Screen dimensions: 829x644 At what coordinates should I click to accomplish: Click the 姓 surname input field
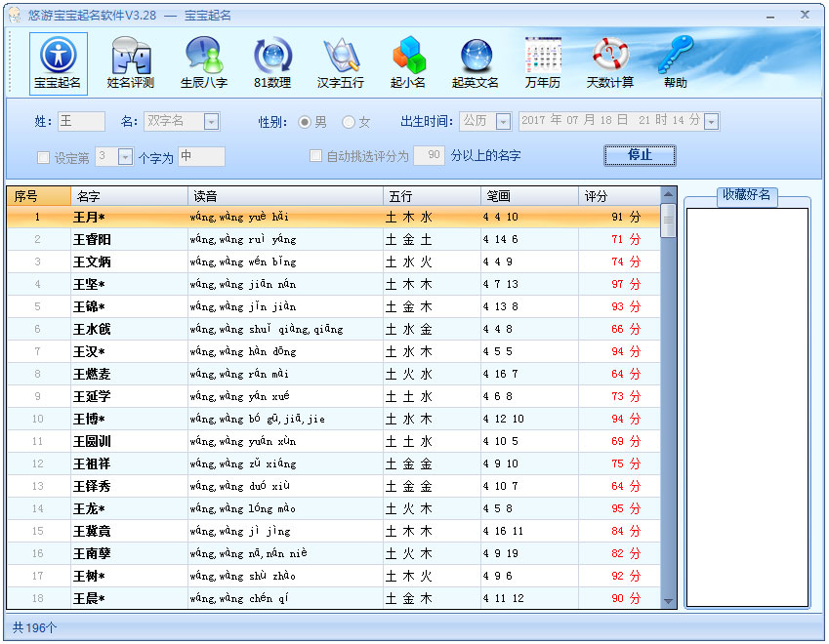pyautogui.click(x=80, y=122)
